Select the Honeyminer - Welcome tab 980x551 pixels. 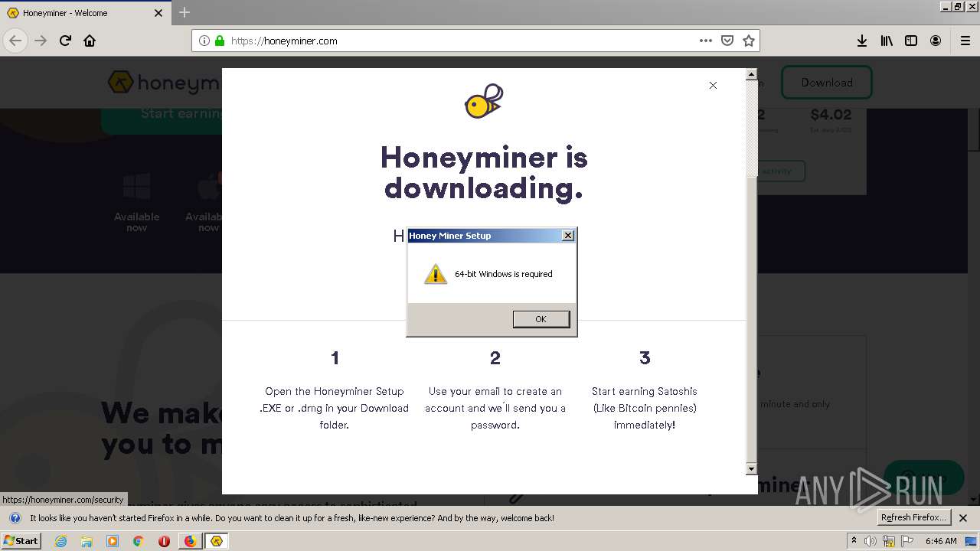(x=86, y=13)
